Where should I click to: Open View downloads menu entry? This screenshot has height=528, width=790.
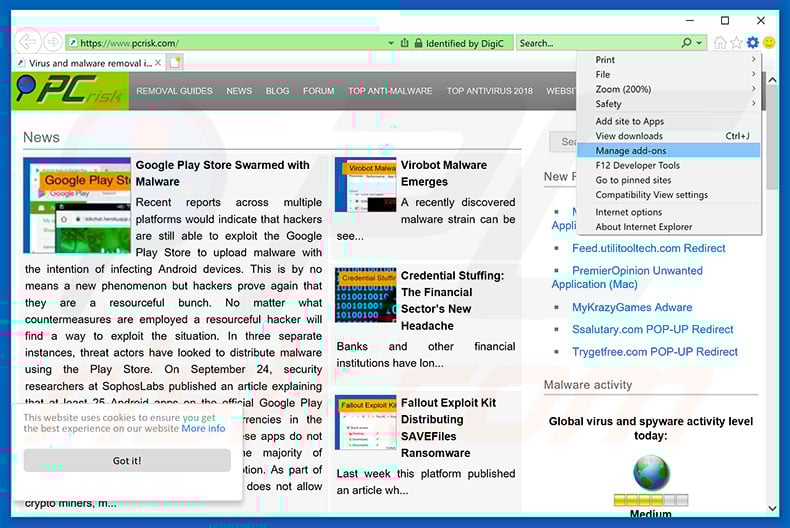[669, 136]
